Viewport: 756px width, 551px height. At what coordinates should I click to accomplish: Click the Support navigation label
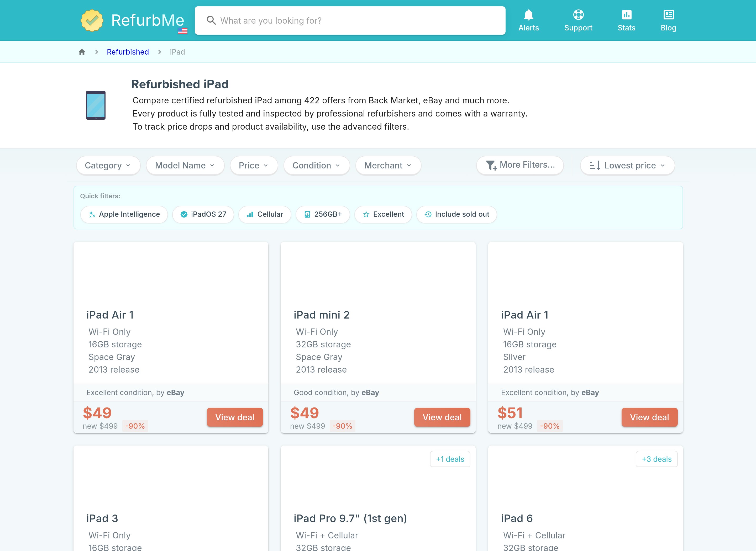click(x=578, y=28)
